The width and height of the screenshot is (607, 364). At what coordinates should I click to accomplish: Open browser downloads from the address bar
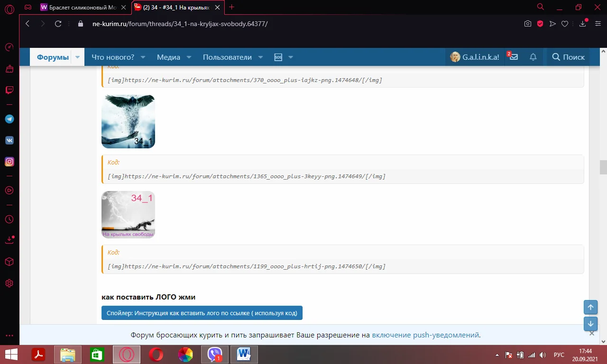click(x=583, y=24)
